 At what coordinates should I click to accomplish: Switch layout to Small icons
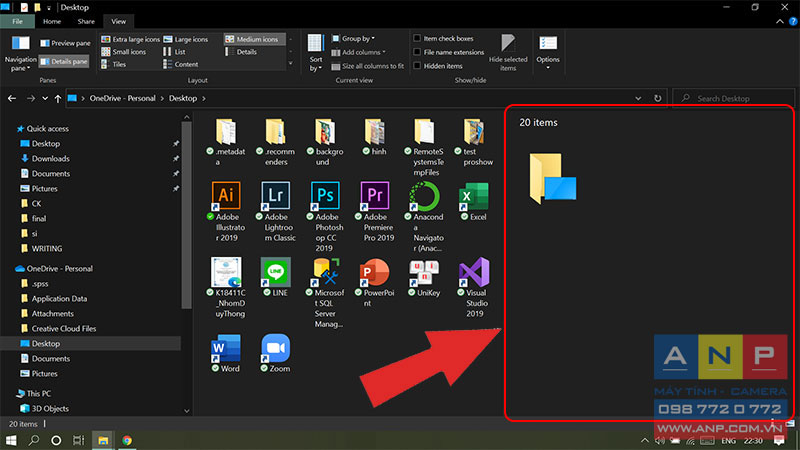point(124,52)
